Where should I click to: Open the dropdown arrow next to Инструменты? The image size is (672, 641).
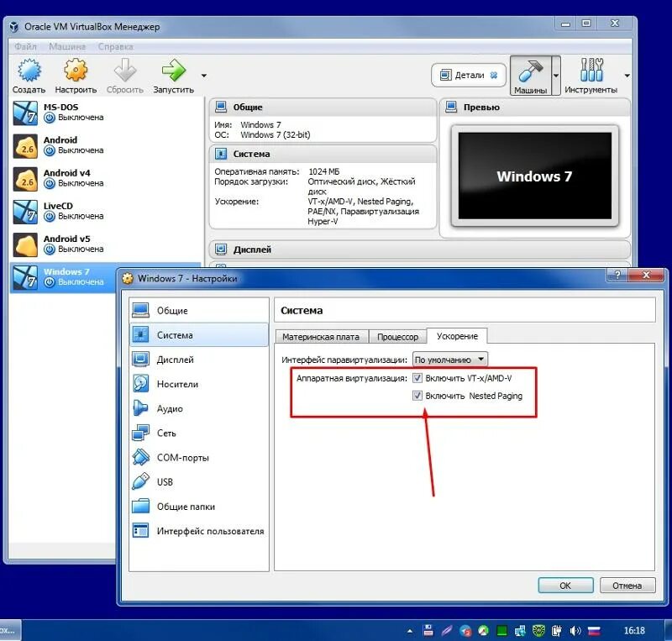coord(627,76)
